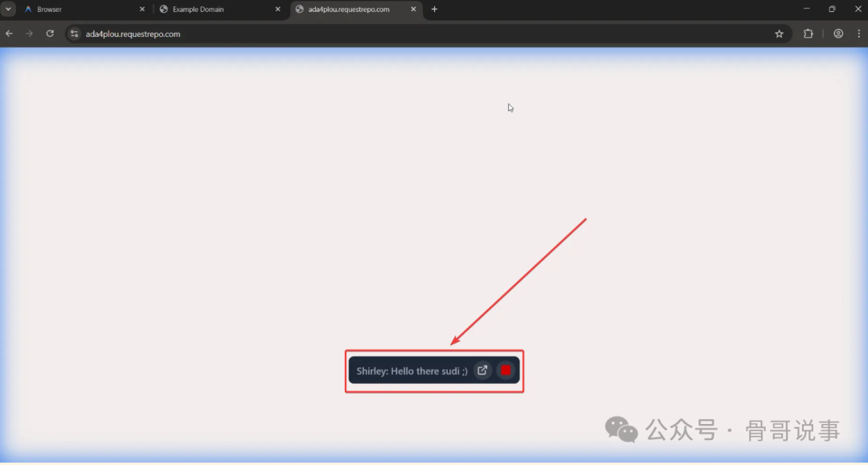This screenshot has height=465, width=868.
Task: Open the browser profile account icon
Action: [838, 34]
